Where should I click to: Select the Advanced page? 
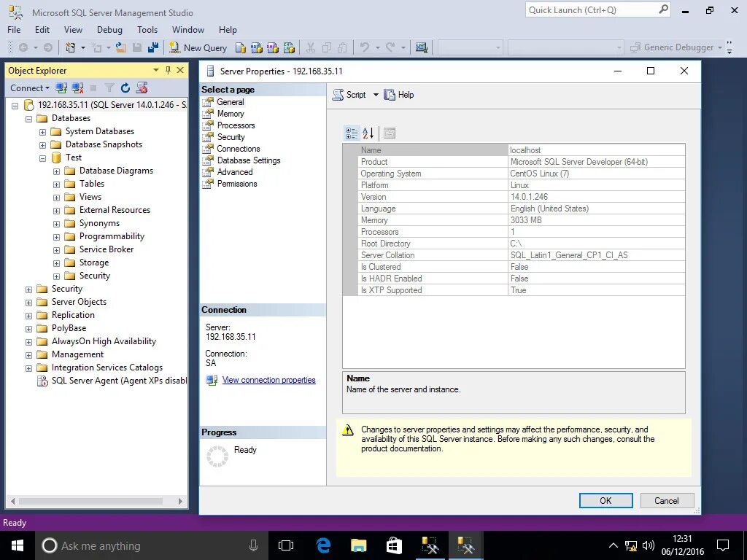pyautogui.click(x=235, y=172)
